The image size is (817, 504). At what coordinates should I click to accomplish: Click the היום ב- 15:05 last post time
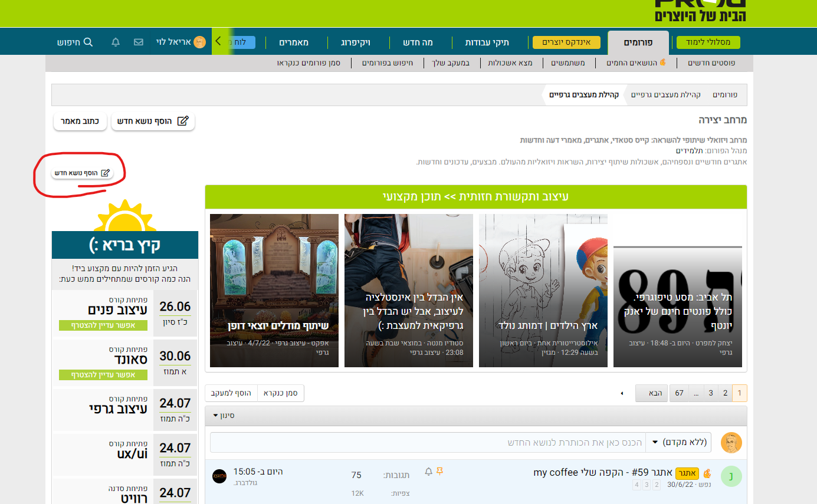coord(258,472)
